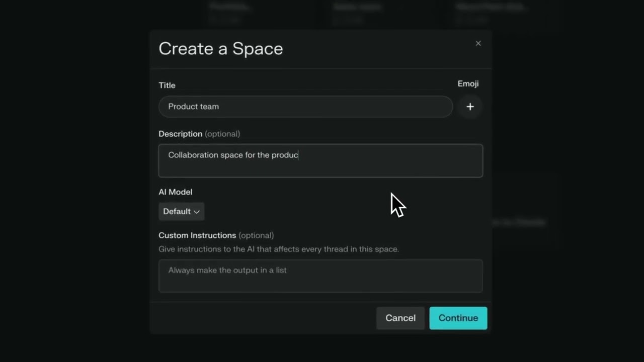The height and width of the screenshot is (362, 644).
Task: Click the chevron arrow beside Default
Action: (197, 212)
